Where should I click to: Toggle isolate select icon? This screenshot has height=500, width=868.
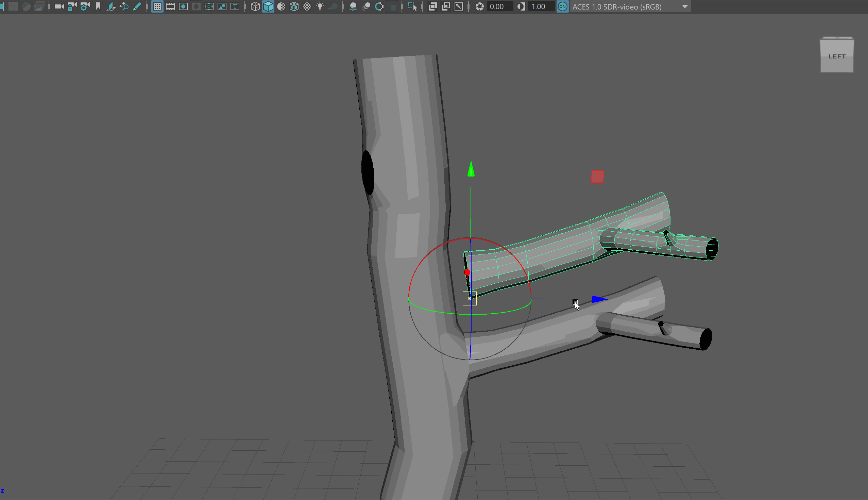click(412, 6)
